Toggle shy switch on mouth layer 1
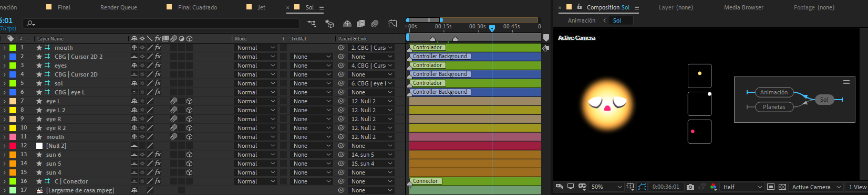The width and height of the screenshot is (868, 195). click(134, 48)
